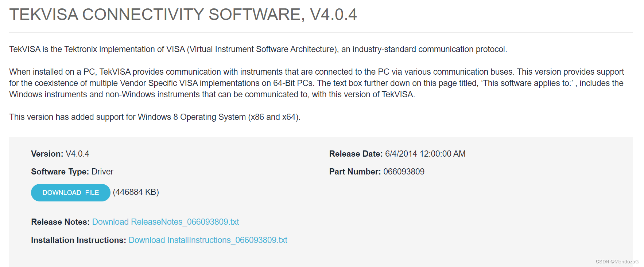Open Download ReleaseNotes_066093809.txt link
This screenshot has height=267, width=644.
pos(166,222)
